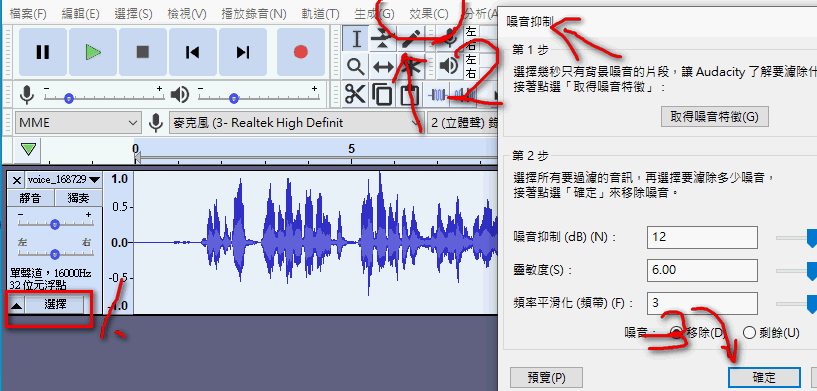The image size is (817, 391).
Task: Select the magnifier Zoom tool
Action: coord(356,66)
